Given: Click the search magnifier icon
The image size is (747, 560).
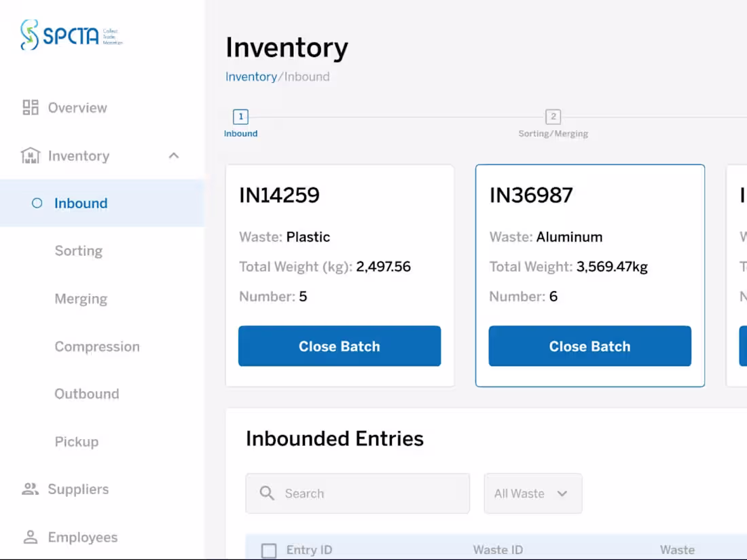Looking at the screenshot, I should 267,493.
